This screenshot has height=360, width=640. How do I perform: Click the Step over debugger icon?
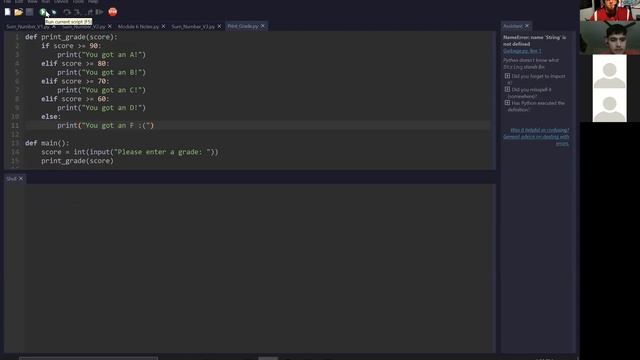(67, 12)
